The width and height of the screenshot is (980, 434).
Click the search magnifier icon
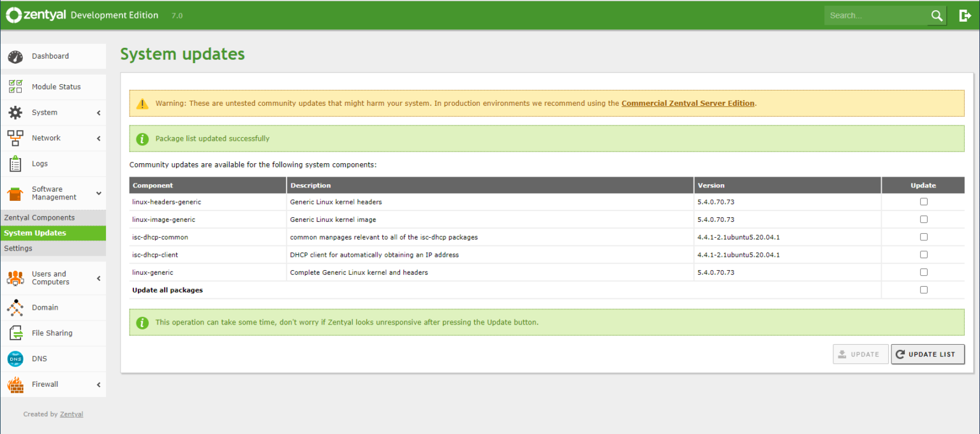pos(936,15)
